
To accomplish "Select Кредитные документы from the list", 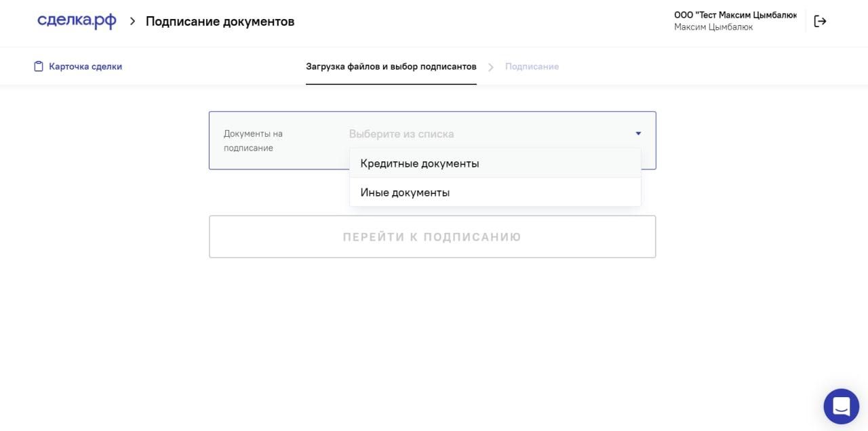I will [420, 163].
